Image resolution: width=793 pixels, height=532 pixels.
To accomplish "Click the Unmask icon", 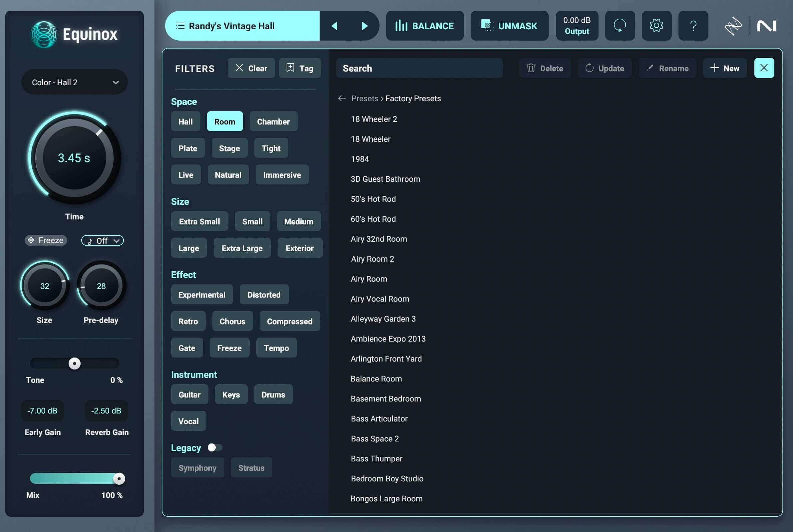I will pos(487,25).
